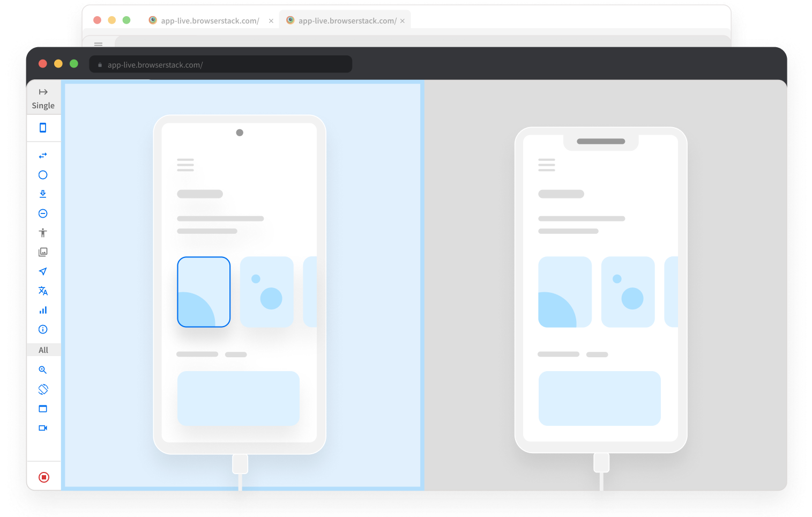This screenshot has width=812, height=517.
Task: Select the highlighted card on left phone
Action: pos(204,292)
